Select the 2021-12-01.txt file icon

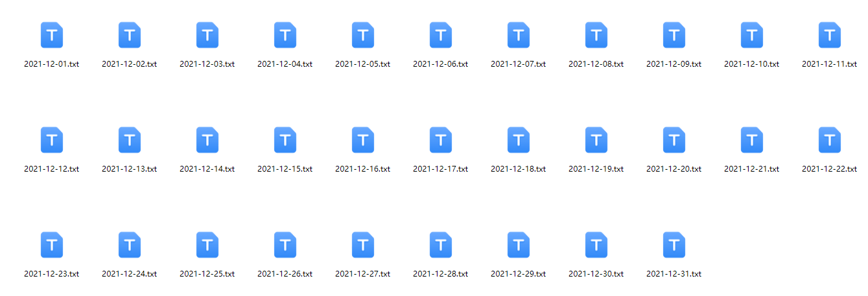(51, 35)
